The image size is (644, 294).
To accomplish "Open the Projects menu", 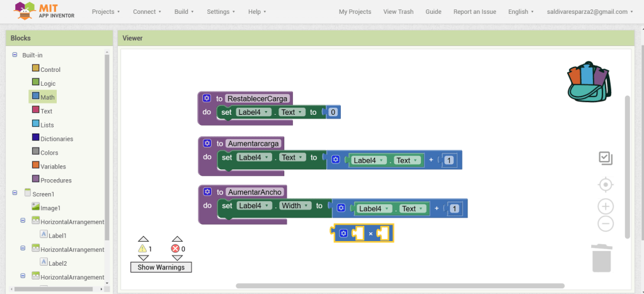I will coord(106,11).
